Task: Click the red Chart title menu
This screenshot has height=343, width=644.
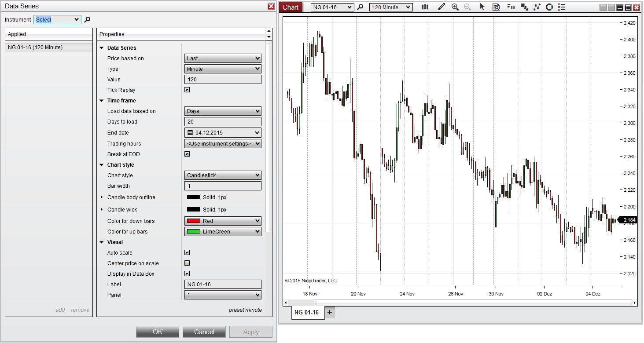Action: pyautogui.click(x=291, y=7)
